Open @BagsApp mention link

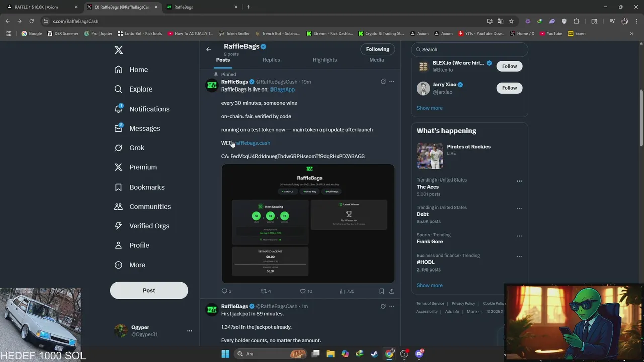click(x=282, y=89)
